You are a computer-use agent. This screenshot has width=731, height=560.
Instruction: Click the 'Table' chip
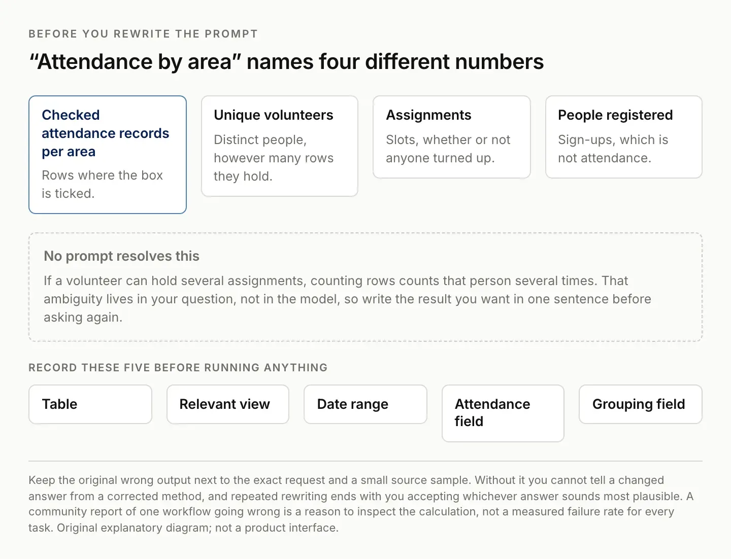90,404
